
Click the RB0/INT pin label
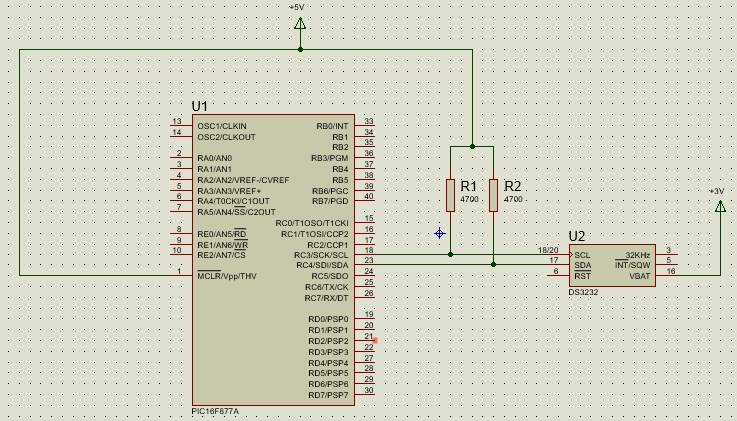coord(332,126)
